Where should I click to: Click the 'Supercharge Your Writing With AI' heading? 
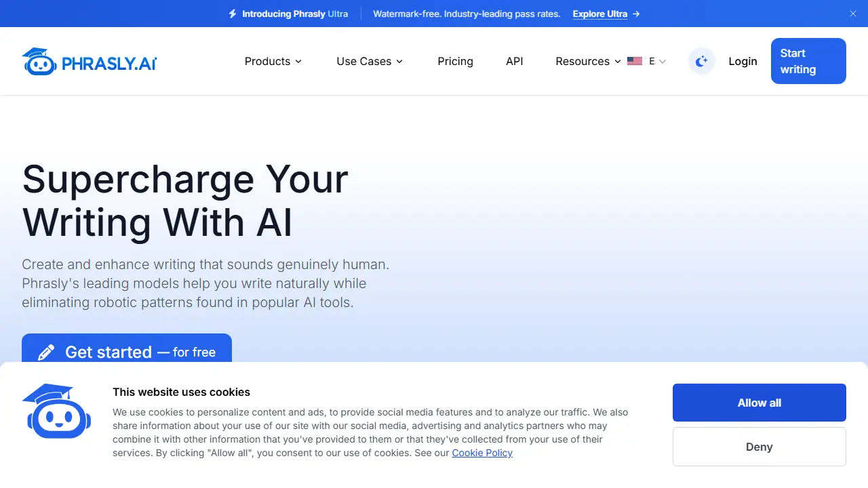click(185, 201)
